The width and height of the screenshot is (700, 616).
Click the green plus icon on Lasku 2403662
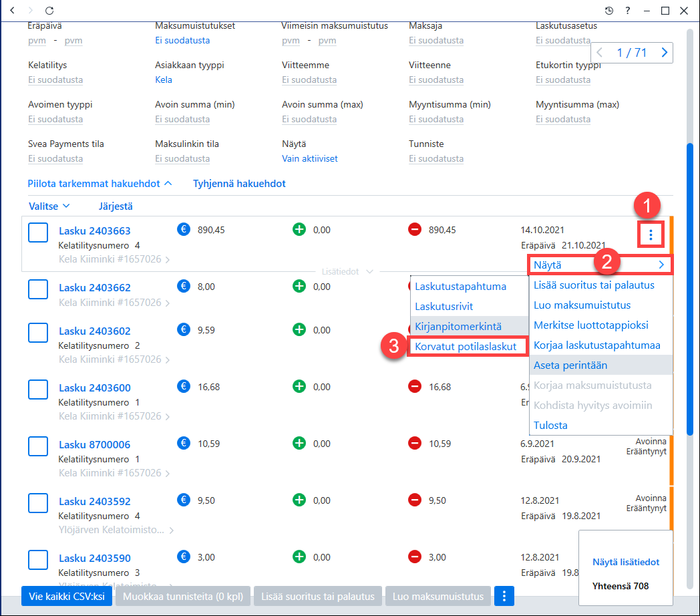coord(299,286)
